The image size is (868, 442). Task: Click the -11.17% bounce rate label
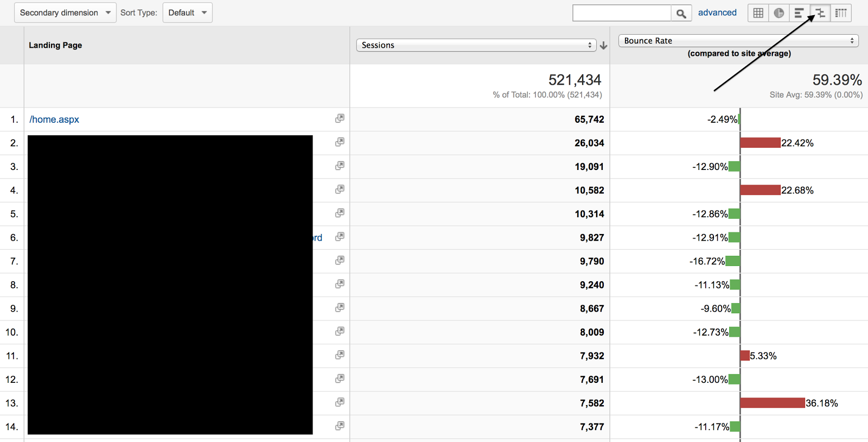(712, 427)
